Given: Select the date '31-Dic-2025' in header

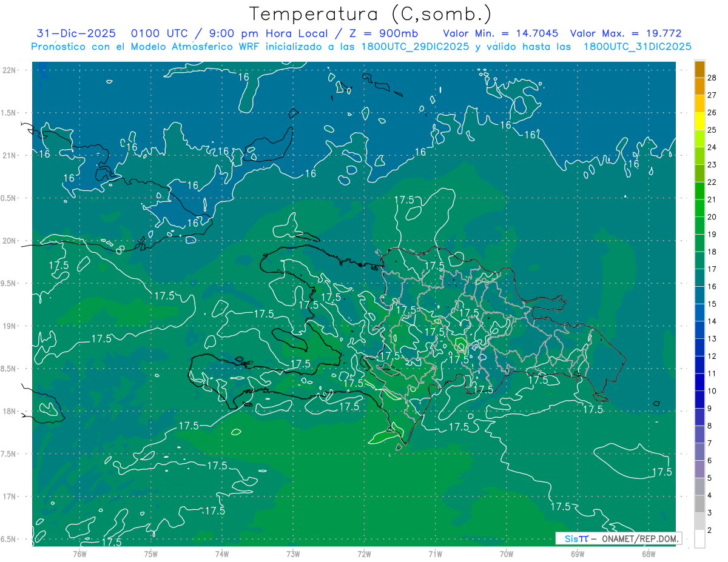Looking at the screenshot, I should click(x=76, y=33).
